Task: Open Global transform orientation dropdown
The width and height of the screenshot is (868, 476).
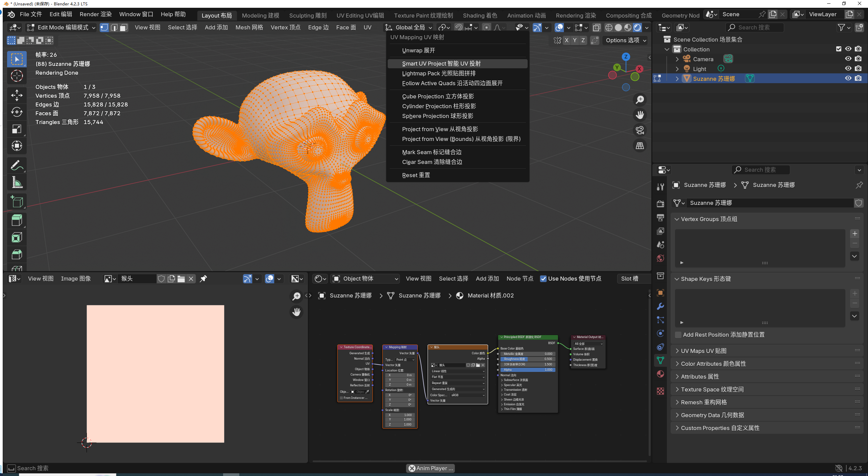Action: click(x=409, y=27)
